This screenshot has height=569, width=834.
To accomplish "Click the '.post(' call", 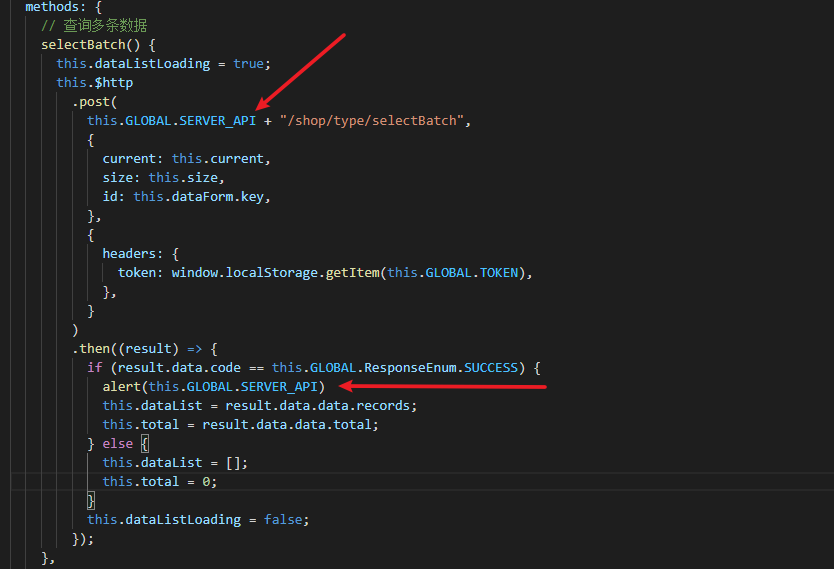I will [x=95, y=102].
